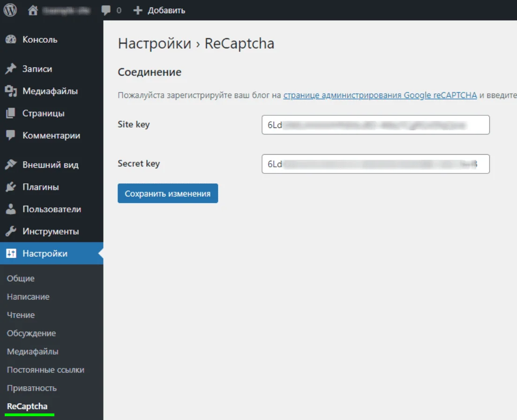Click the WordPress logo icon
The width and height of the screenshot is (517, 420).
click(x=10, y=10)
